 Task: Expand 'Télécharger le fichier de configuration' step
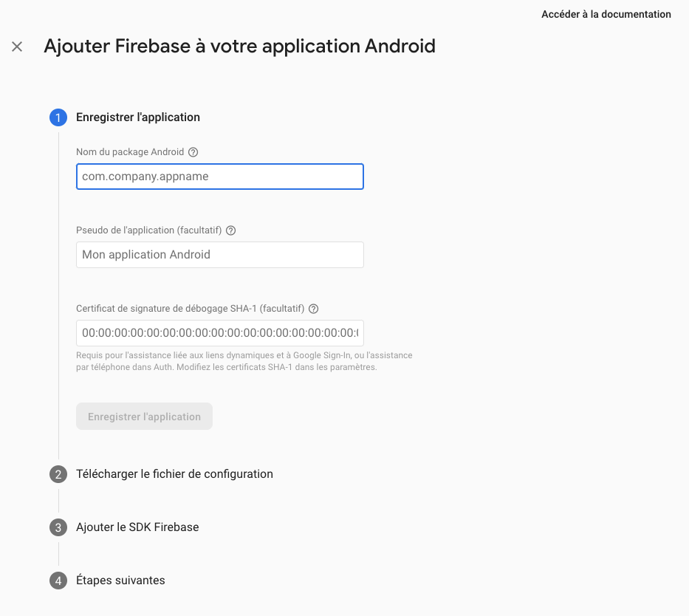(x=174, y=474)
